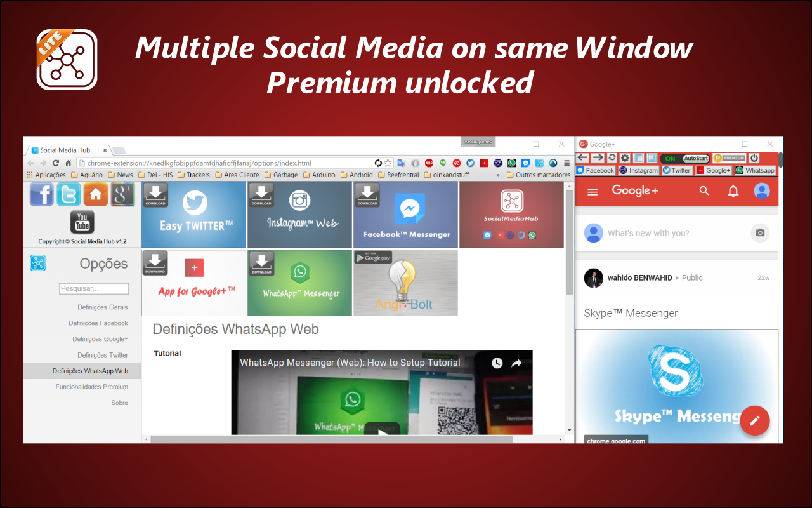Open the Facebook icon in the options sidebar
Viewport: 812px width, 508px height.
tap(42, 194)
